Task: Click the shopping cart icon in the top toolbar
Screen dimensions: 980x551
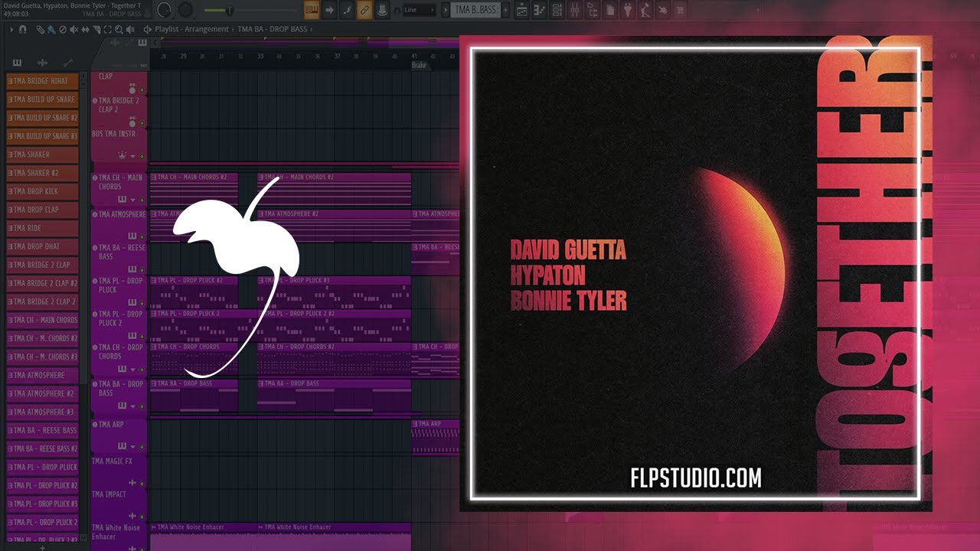Action: (680, 10)
